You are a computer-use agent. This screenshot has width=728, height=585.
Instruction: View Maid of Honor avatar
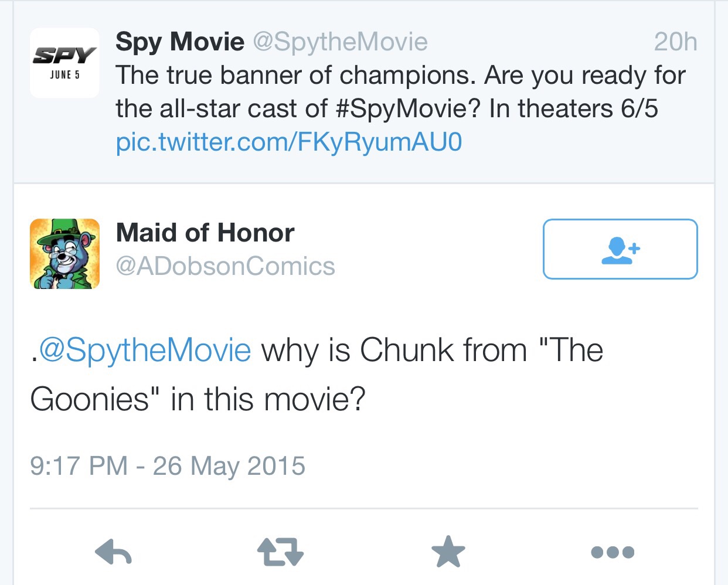tap(64, 254)
